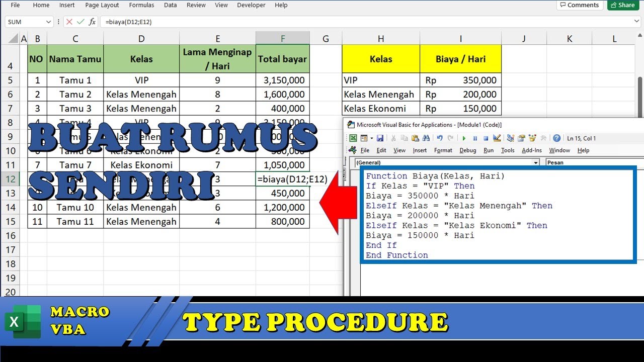Click cell F12 containing =biaya(D12;E12)
Screen dimensions: 644x362
[x=283, y=179]
